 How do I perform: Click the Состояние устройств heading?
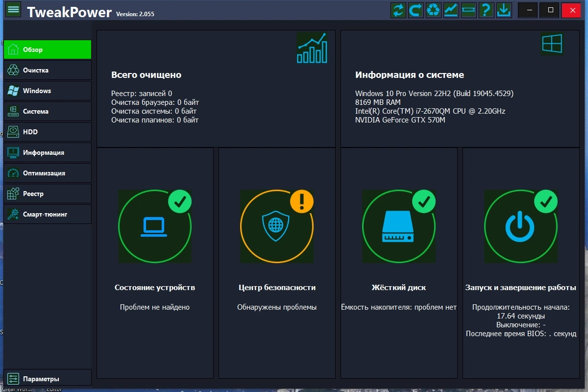(x=155, y=288)
